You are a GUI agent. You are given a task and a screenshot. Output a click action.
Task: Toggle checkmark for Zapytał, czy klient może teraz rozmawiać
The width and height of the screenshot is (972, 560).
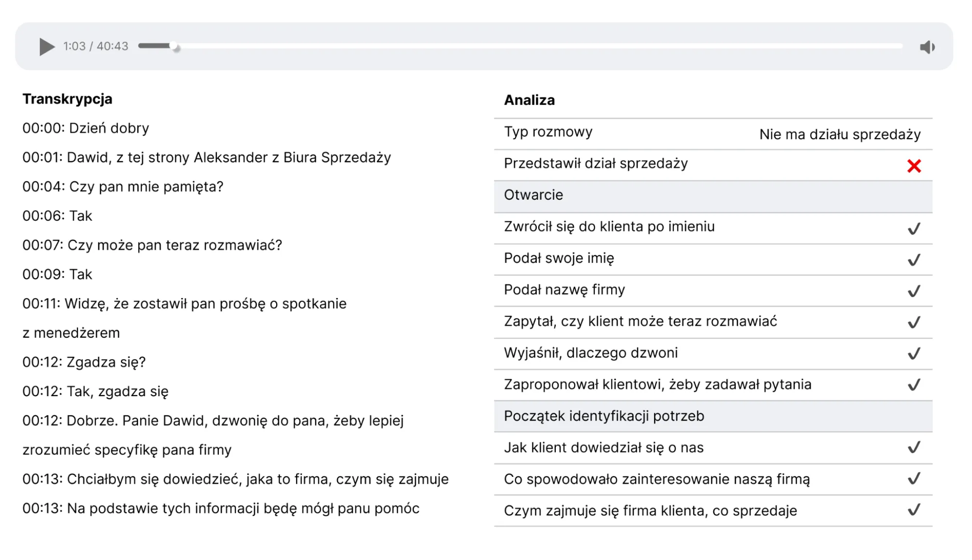click(x=914, y=322)
